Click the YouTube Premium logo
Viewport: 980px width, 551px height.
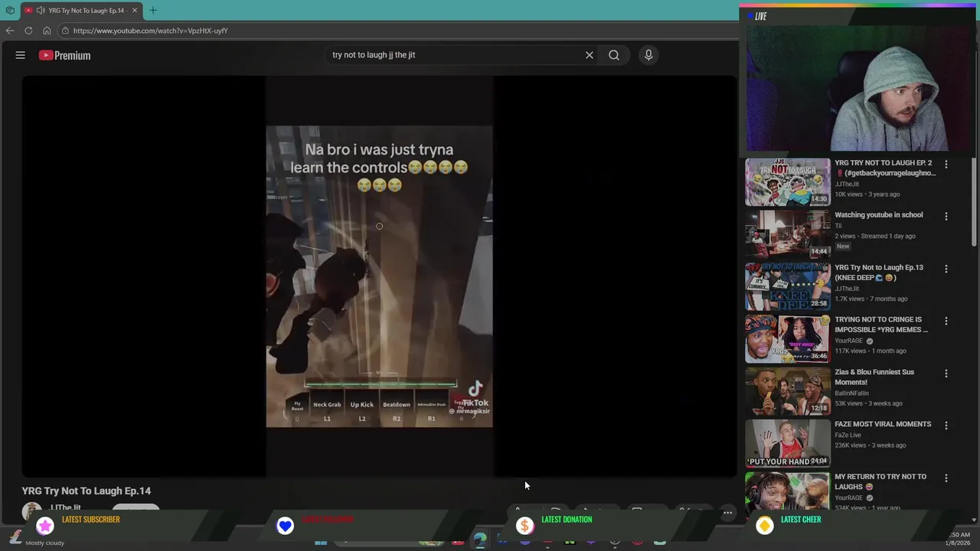pyautogui.click(x=65, y=55)
